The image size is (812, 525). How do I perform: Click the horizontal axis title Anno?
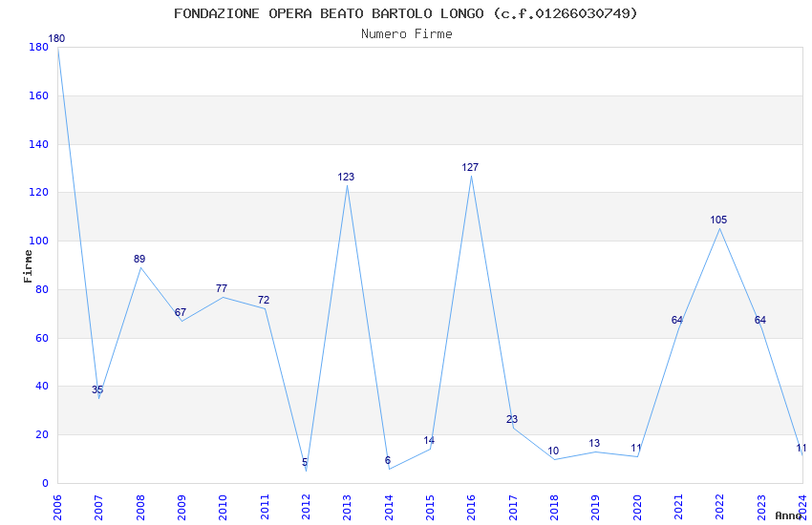pos(788,515)
